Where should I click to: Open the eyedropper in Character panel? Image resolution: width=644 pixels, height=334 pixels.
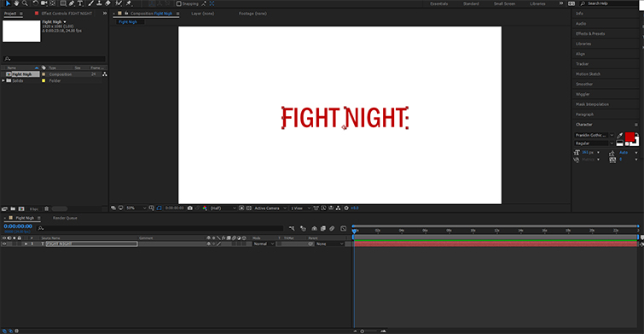click(x=620, y=135)
